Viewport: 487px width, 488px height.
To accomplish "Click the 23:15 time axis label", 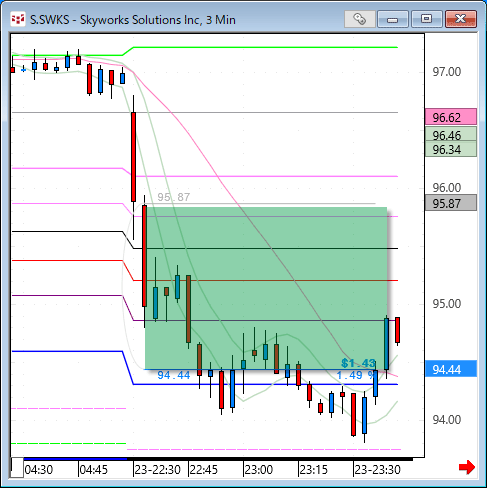I will [x=314, y=470].
